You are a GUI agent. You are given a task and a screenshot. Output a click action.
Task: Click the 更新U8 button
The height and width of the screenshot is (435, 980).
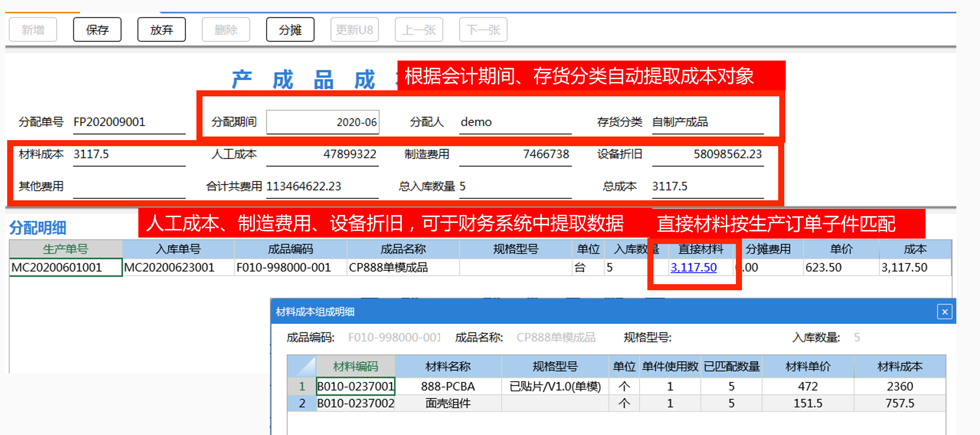[354, 30]
